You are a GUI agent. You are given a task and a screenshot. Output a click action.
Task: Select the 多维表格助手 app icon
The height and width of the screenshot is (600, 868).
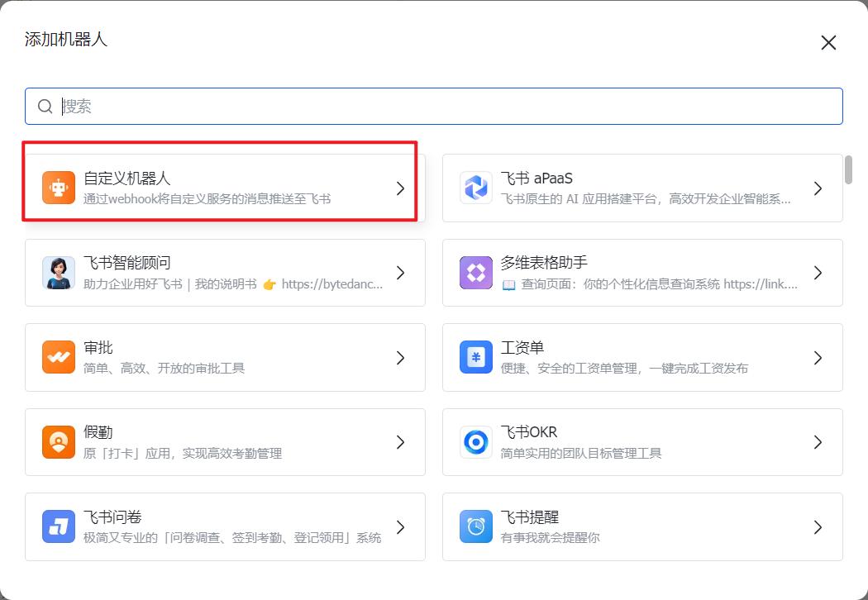pos(476,273)
